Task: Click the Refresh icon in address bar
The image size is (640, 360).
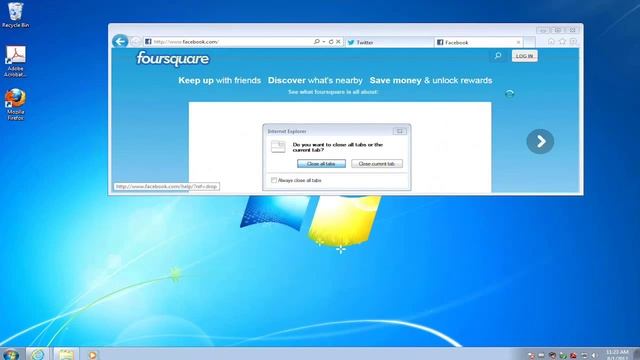Action: click(x=331, y=42)
